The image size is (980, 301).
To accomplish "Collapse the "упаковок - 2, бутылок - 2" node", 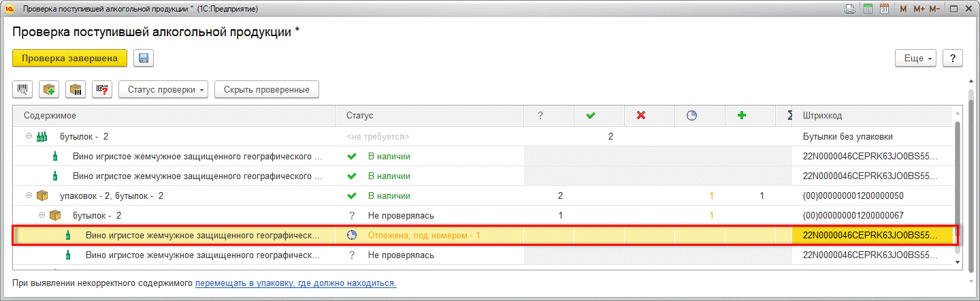I will (29, 196).
